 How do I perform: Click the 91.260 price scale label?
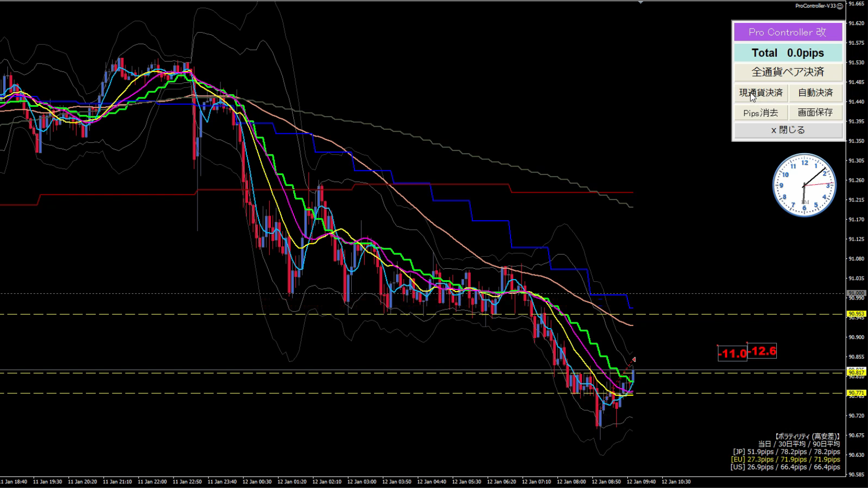(857, 180)
